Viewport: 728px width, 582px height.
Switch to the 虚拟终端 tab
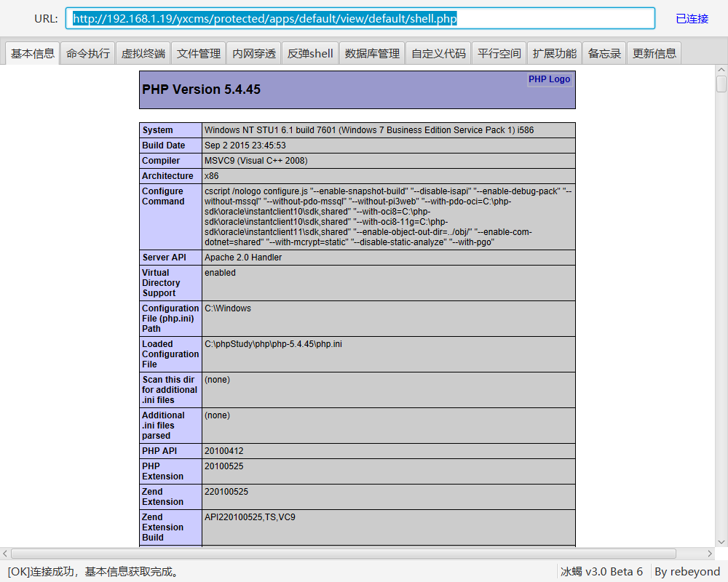(x=143, y=53)
